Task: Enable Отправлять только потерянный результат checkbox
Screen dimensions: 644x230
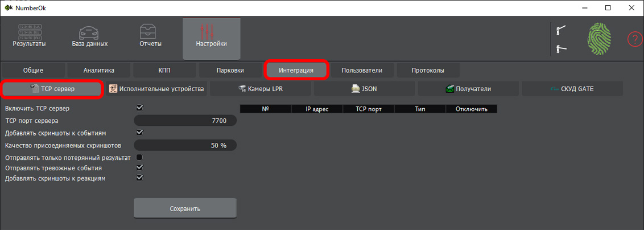Action: [139, 157]
